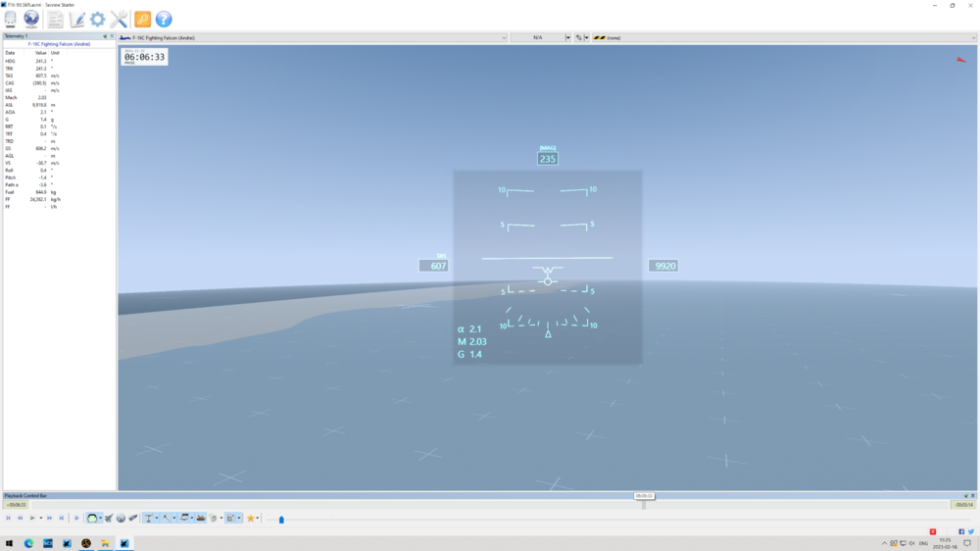980x551 pixels.
Task: Open the swap objects dropdown arrow
Action: point(586,37)
